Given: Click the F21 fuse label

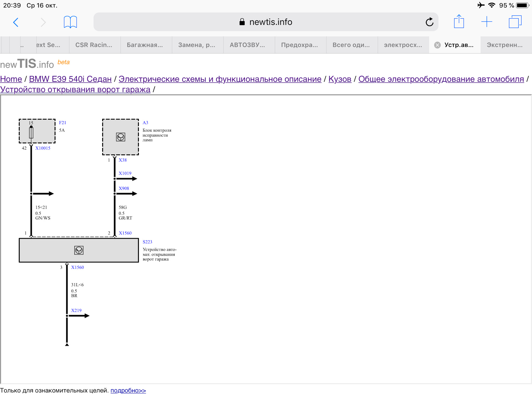Looking at the screenshot, I should [x=62, y=122].
